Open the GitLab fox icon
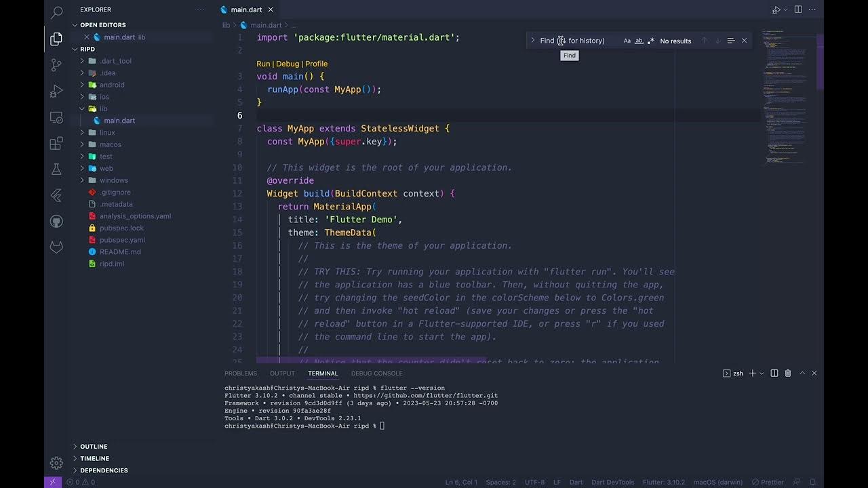 tap(57, 247)
